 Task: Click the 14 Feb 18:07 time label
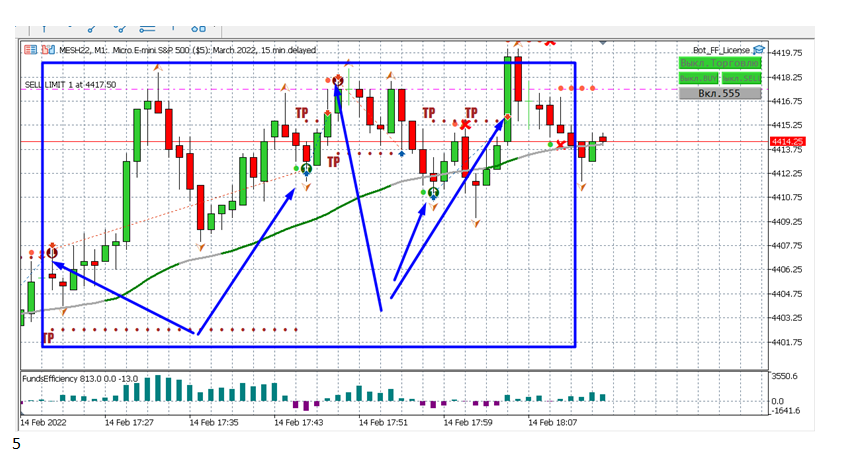(552, 422)
